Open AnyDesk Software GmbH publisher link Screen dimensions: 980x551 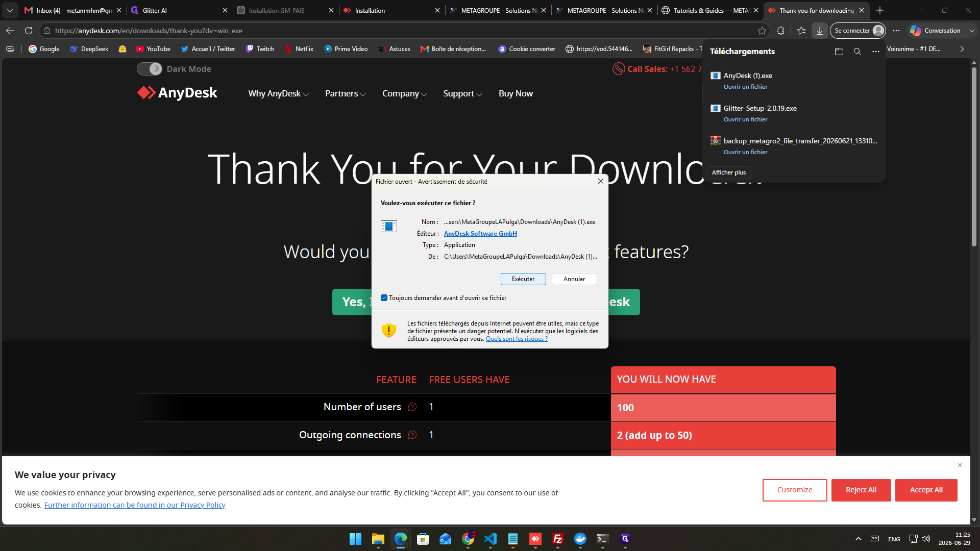pyautogui.click(x=480, y=234)
